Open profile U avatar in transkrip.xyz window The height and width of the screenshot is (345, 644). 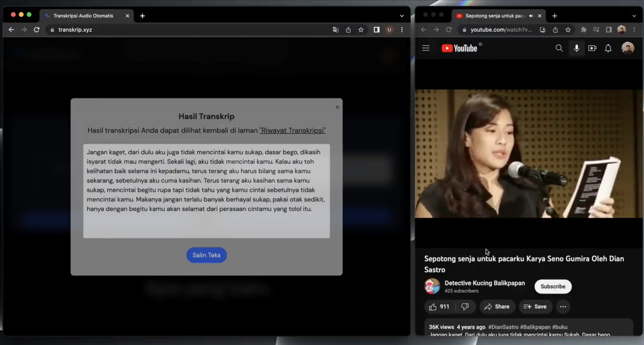[389, 30]
